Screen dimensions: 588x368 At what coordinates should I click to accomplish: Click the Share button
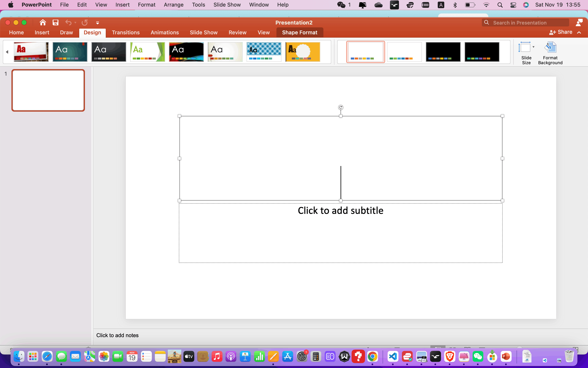[561, 32]
